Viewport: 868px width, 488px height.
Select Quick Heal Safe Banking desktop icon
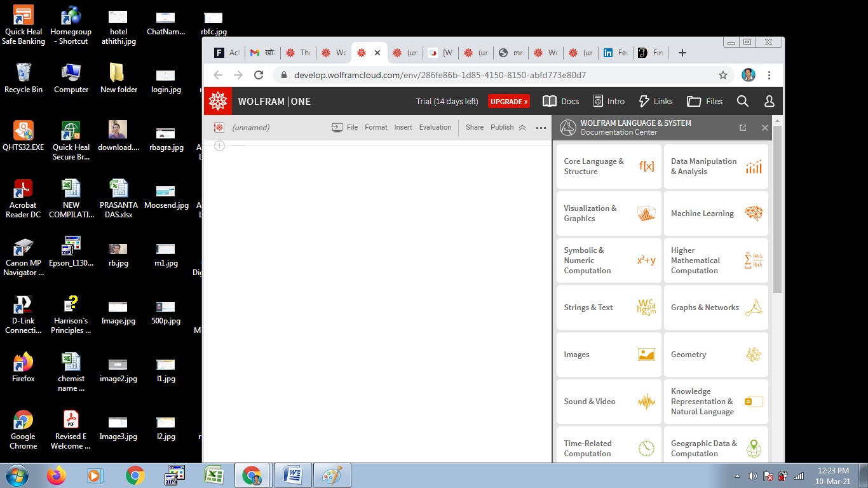(x=24, y=25)
